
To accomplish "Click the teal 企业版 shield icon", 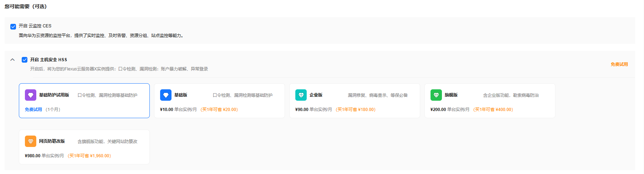I will pos(301,95).
